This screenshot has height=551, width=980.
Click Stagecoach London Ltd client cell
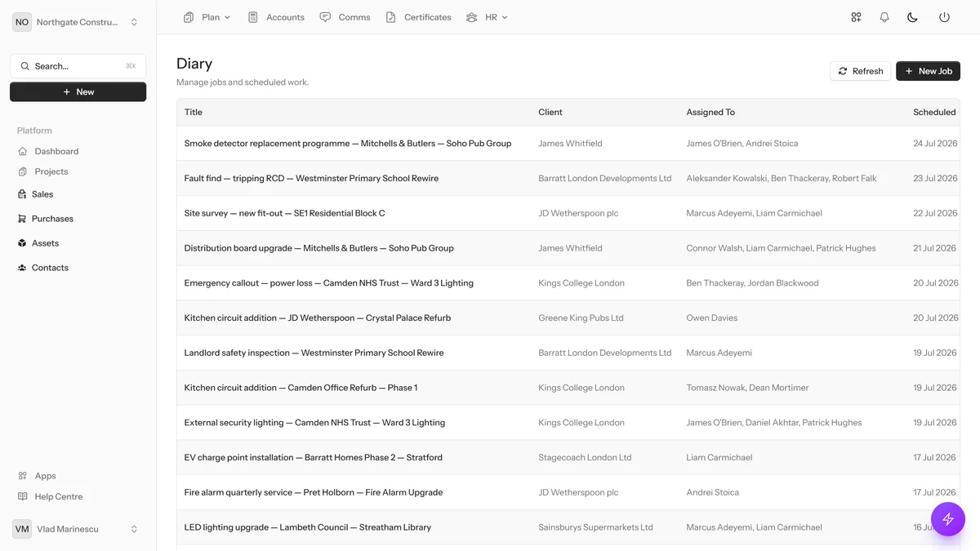pos(585,458)
